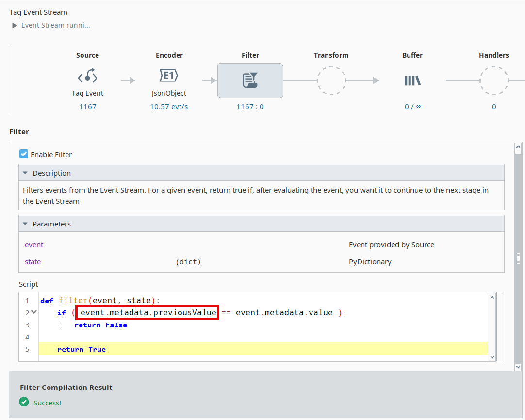Screen dimensions: 525x420
Task: Add a handler via Handlers dashed circle
Action: coord(494,81)
